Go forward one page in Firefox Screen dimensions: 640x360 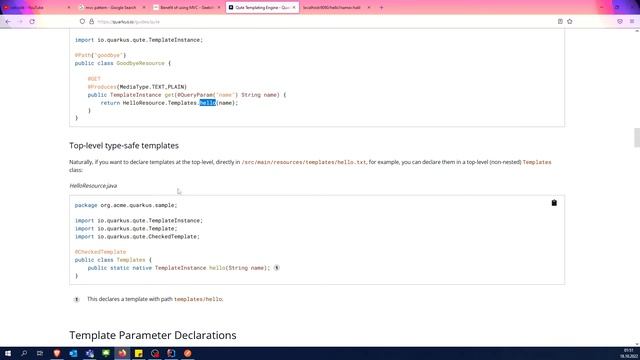(20, 22)
